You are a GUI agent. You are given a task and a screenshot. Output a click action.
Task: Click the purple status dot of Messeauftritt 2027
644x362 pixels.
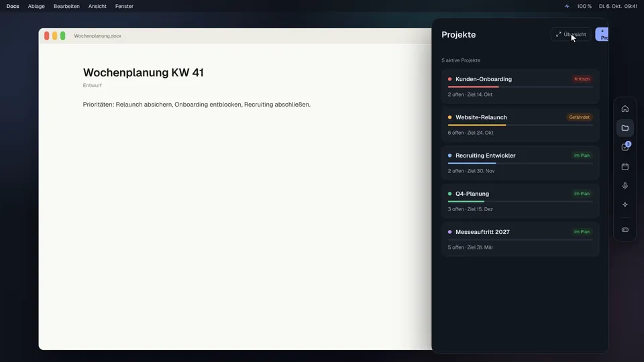[449, 232]
